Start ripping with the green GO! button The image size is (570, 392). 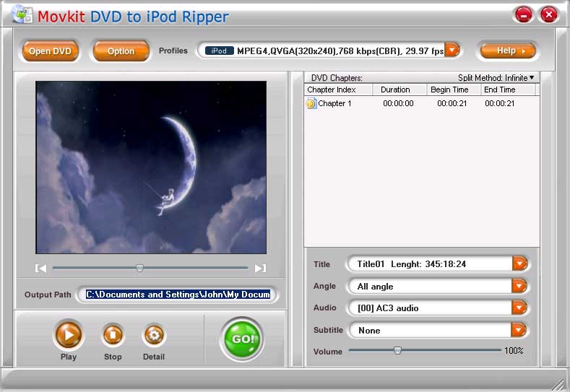(242, 339)
